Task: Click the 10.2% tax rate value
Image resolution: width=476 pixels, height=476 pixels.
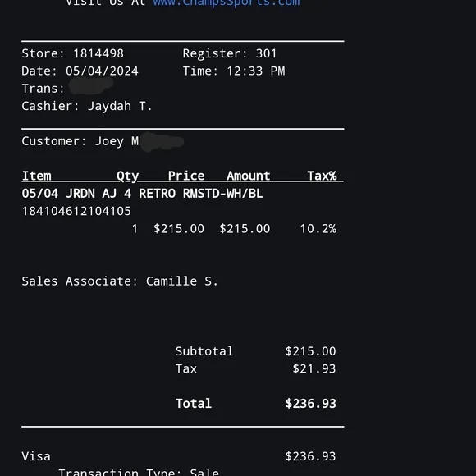Action: tap(318, 229)
